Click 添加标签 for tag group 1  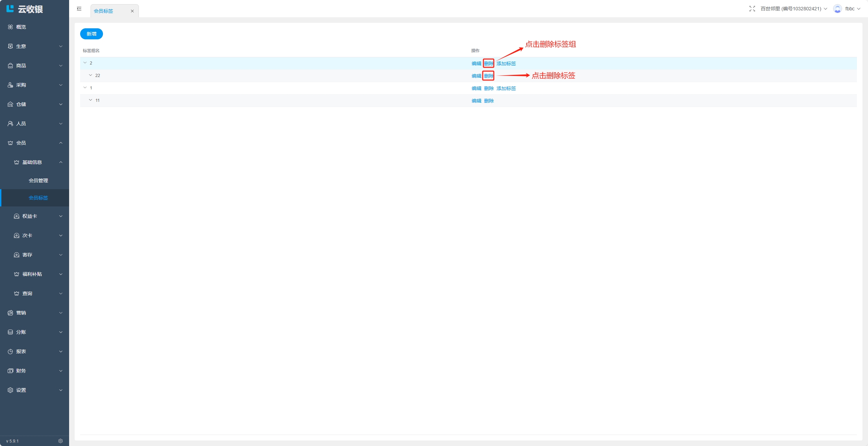[506, 88]
